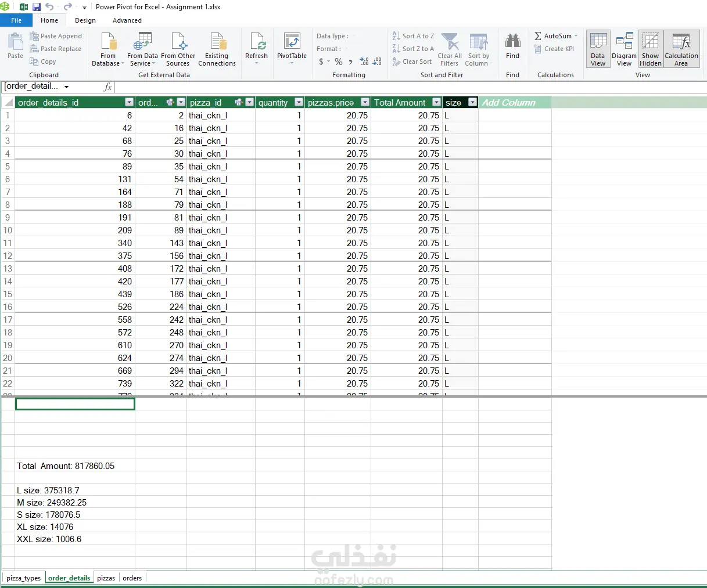The width and height of the screenshot is (707, 588).
Task: Click the Redo arrow in quick access toolbar
Action: [67, 7]
